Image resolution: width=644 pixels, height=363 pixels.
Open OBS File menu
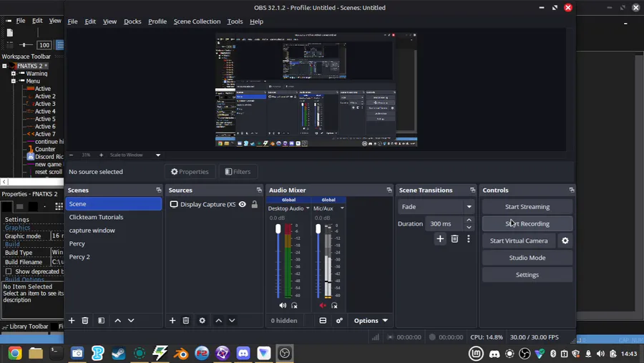[72, 21]
